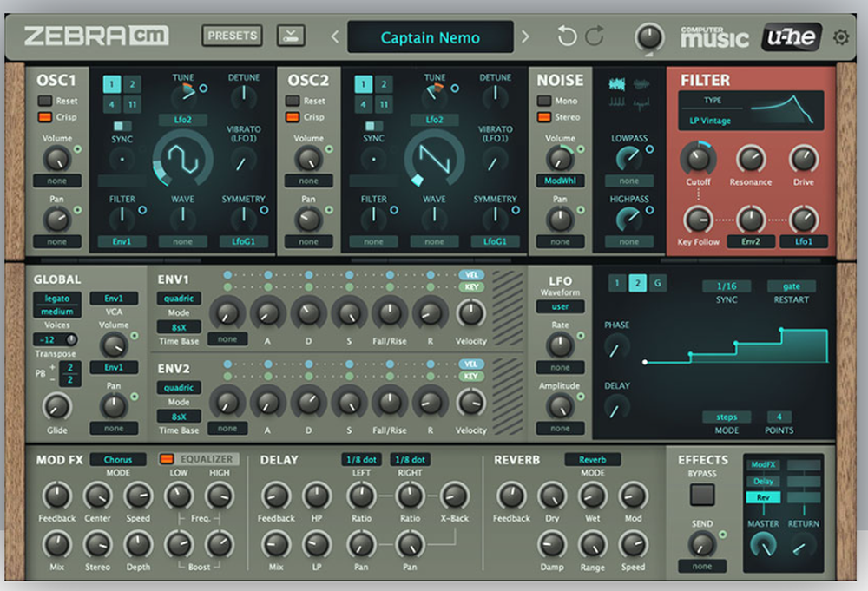
Task: Toggle Noise Stereo switch
Action: point(544,117)
